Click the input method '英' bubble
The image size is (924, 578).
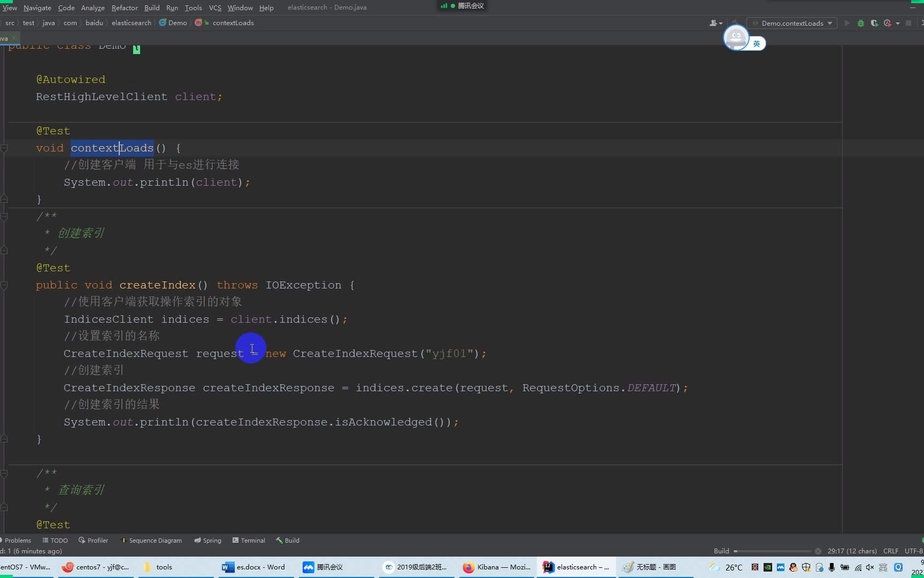click(x=757, y=44)
